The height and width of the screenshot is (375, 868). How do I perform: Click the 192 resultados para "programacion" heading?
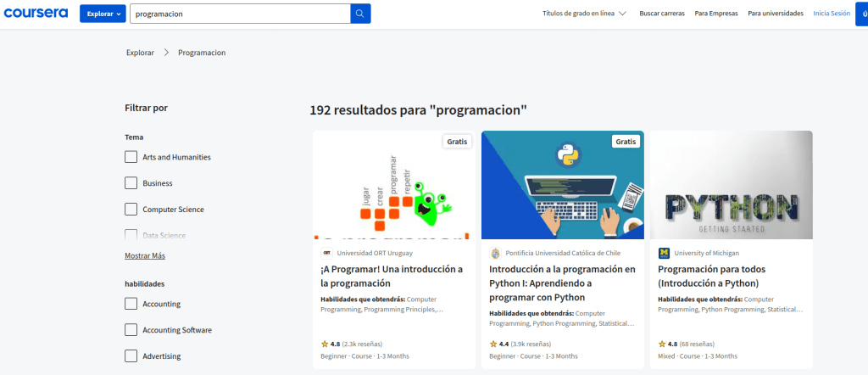pyautogui.click(x=419, y=109)
